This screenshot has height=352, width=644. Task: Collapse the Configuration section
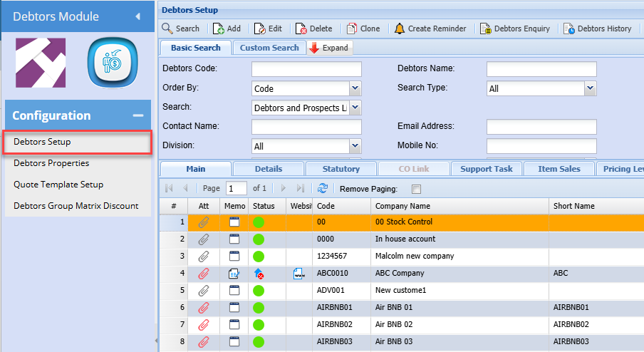click(x=137, y=115)
